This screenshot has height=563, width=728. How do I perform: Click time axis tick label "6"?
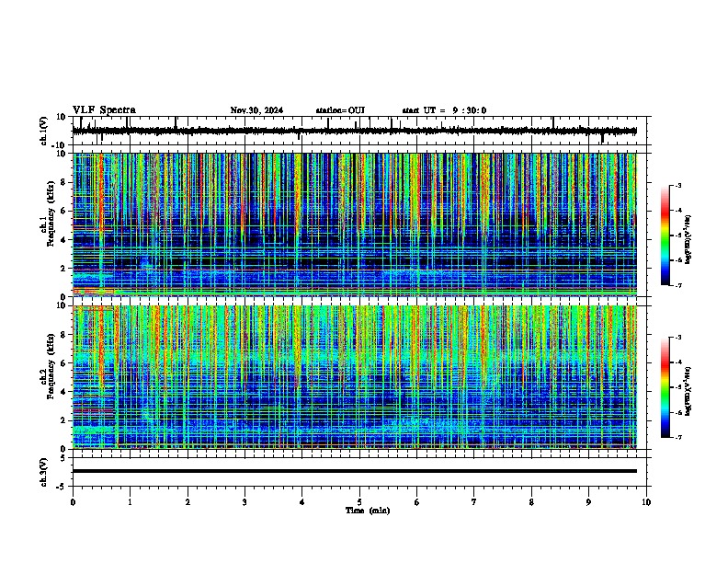click(x=417, y=502)
